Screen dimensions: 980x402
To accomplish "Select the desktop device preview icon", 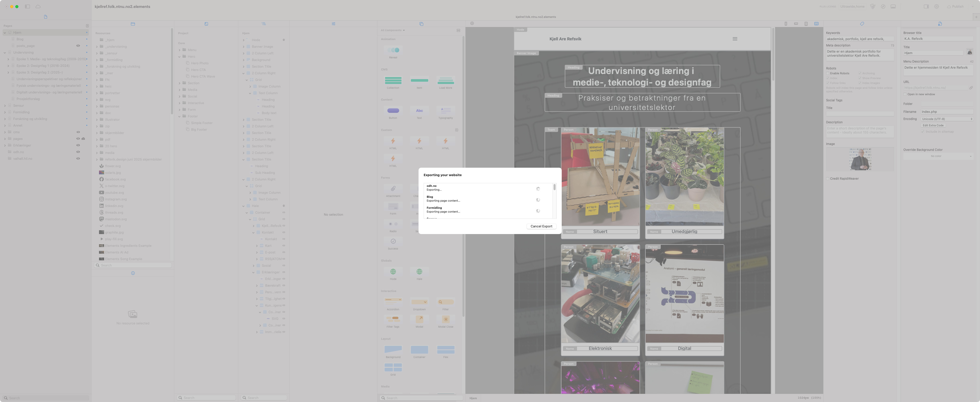I will (x=816, y=23).
